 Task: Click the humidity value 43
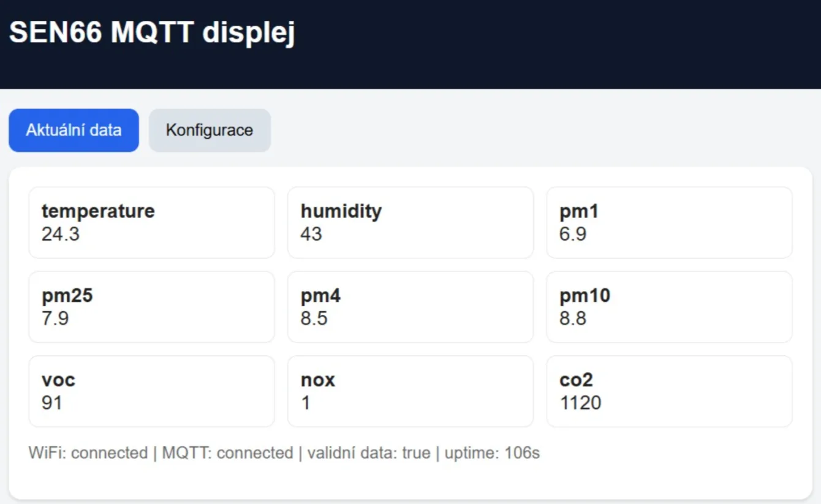[x=310, y=234]
